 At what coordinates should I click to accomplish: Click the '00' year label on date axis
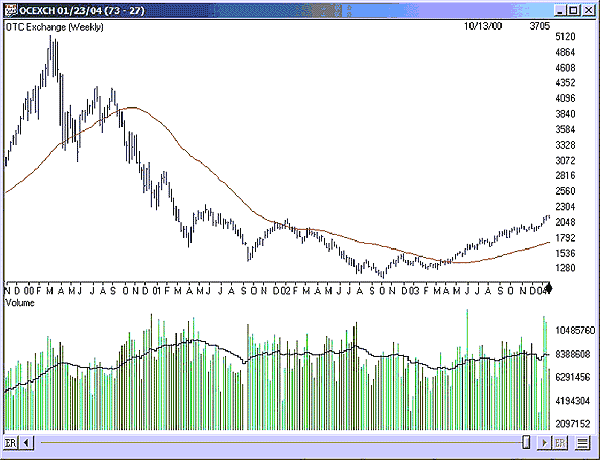click(x=29, y=291)
